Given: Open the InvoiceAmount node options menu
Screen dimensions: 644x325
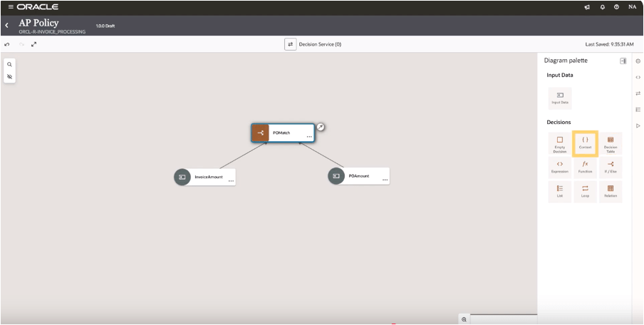Looking at the screenshot, I should point(231,181).
